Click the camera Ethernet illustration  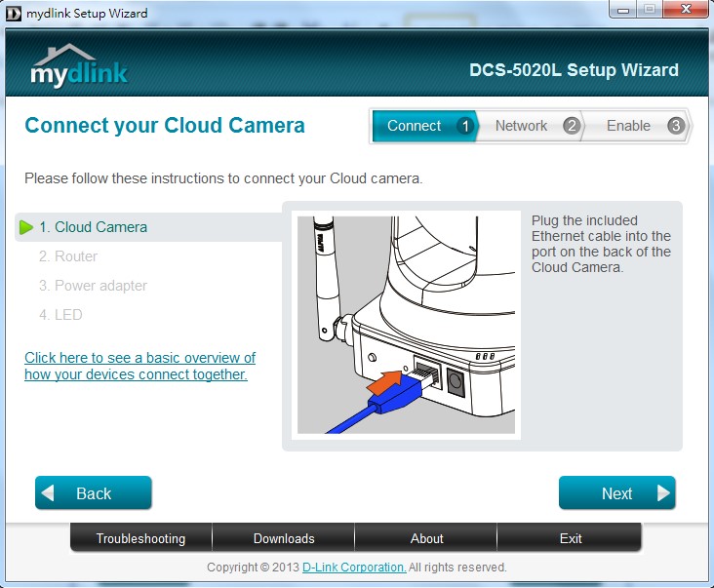point(406,325)
